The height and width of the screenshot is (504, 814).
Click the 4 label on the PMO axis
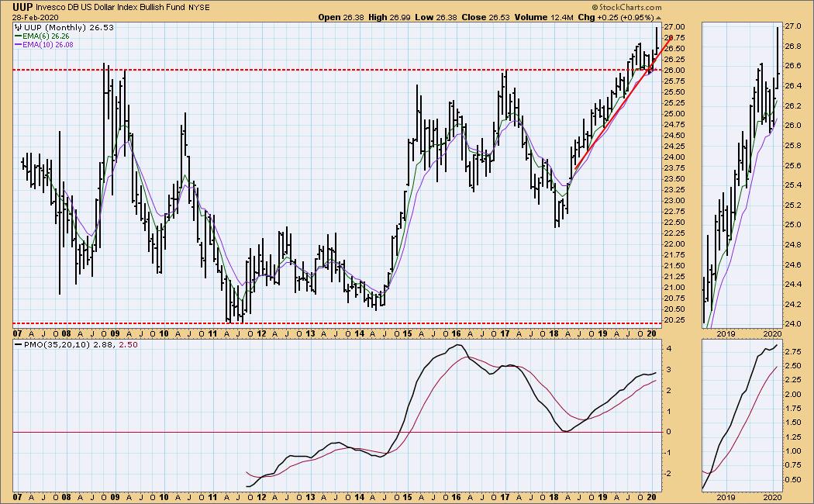(x=670, y=348)
